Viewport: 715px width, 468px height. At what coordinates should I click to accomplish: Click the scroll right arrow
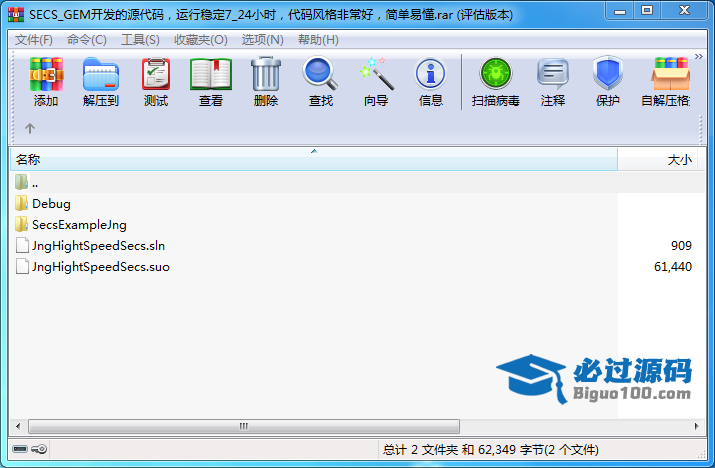pyautogui.click(x=696, y=426)
